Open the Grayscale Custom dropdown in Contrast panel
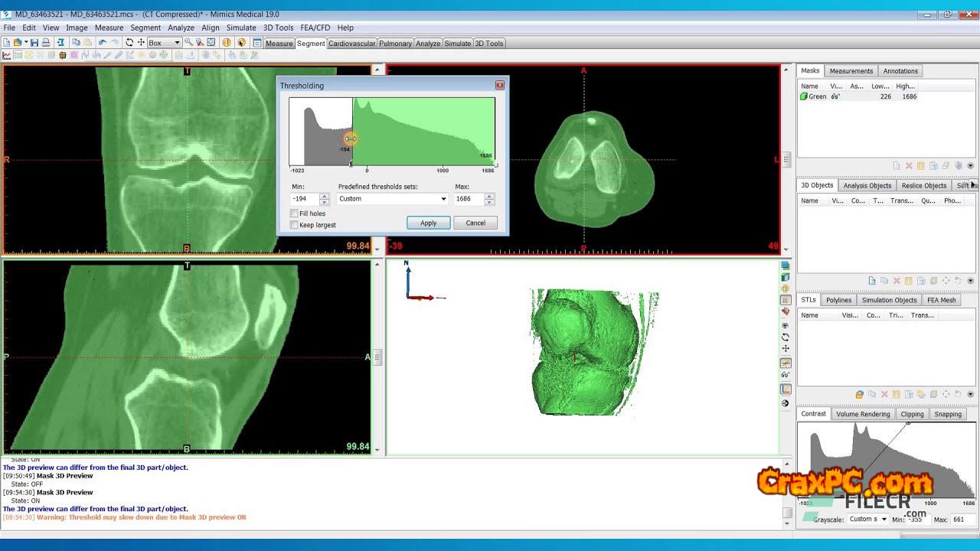 [x=883, y=520]
